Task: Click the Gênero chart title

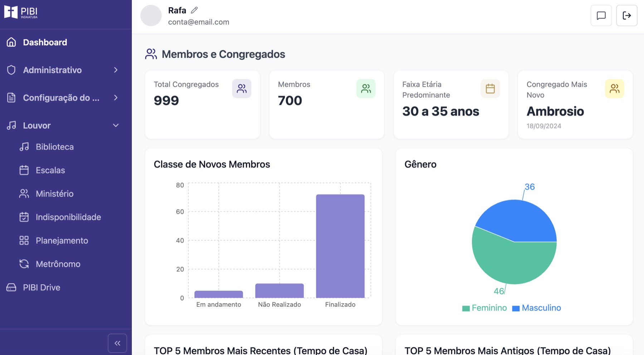Action: pyautogui.click(x=420, y=164)
